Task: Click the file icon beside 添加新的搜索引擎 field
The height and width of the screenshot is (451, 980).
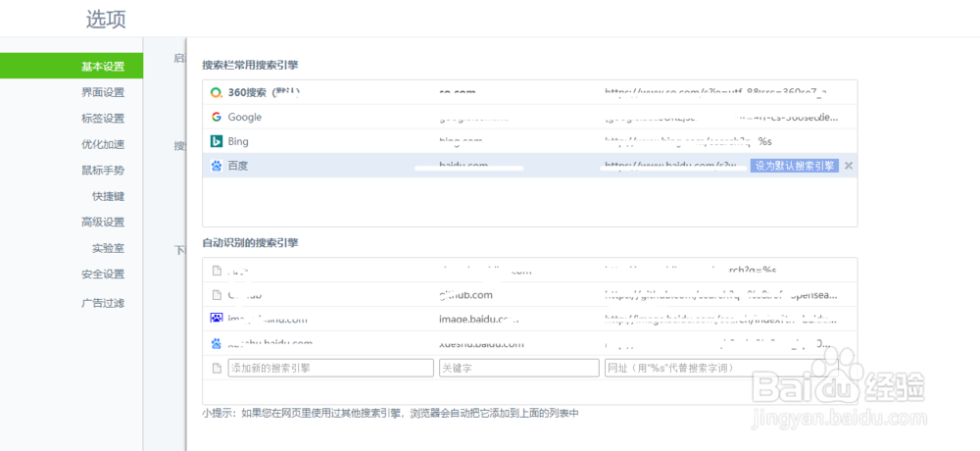Action: coord(217,369)
